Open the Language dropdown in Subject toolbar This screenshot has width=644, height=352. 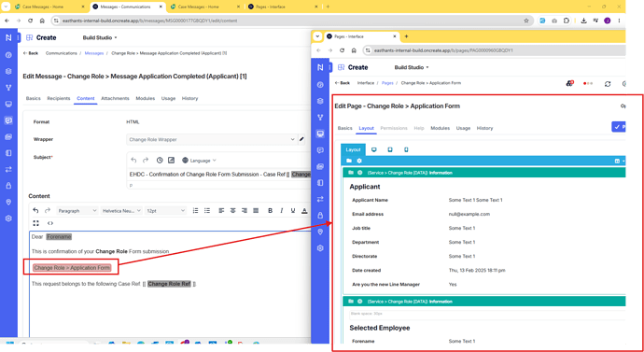click(x=199, y=161)
